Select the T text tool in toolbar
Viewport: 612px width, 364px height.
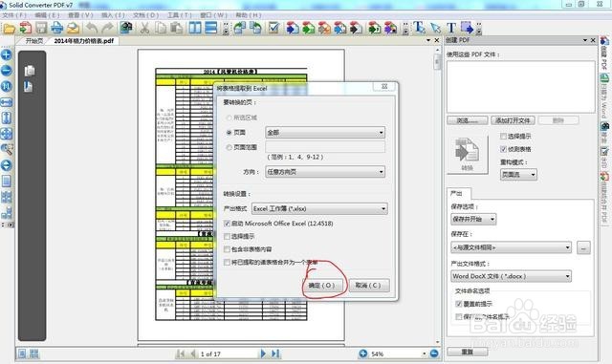click(451, 28)
